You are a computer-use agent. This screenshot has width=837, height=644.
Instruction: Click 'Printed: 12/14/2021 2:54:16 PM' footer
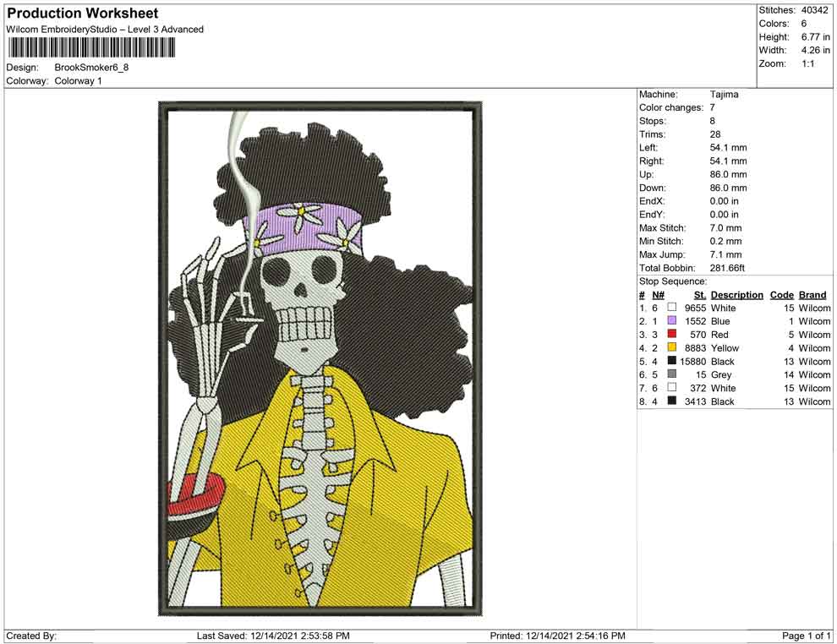pos(557,636)
